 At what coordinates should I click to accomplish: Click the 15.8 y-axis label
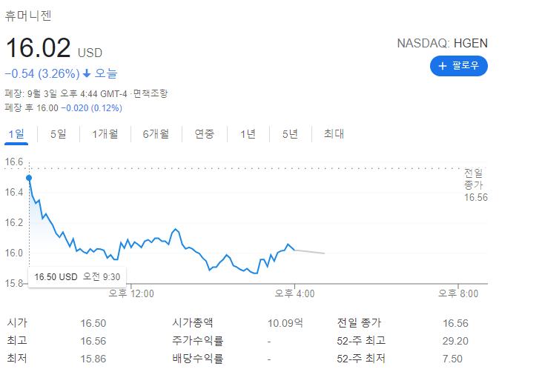pos(14,283)
